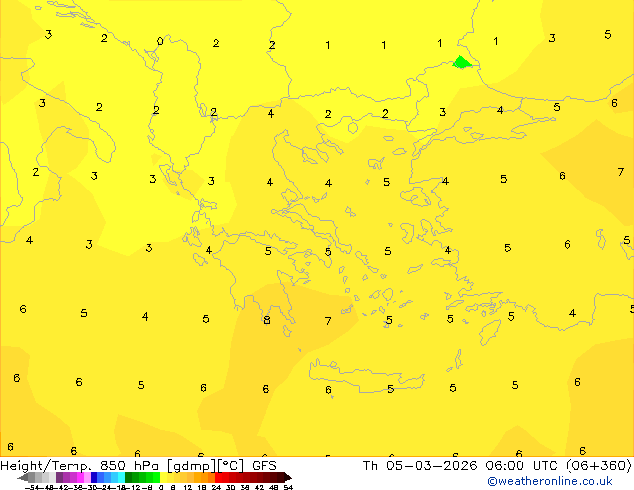Viewport: 634px width, 490px height.
Task: Select the cyan legend swatch
Action: click(121, 477)
